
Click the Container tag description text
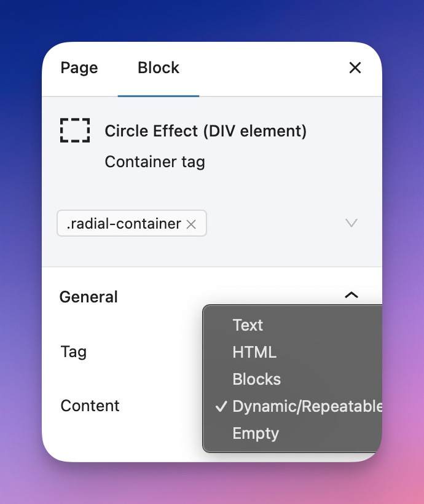155,162
